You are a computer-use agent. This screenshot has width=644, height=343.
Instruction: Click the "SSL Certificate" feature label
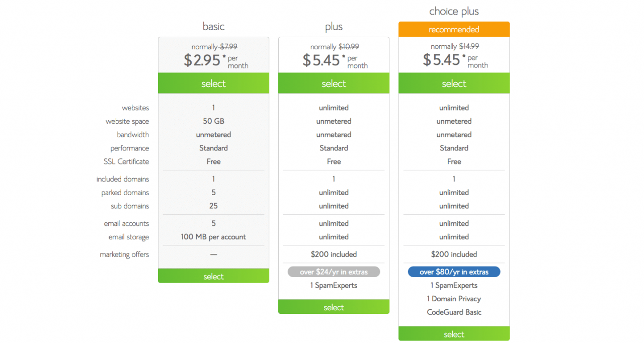click(126, 161)
